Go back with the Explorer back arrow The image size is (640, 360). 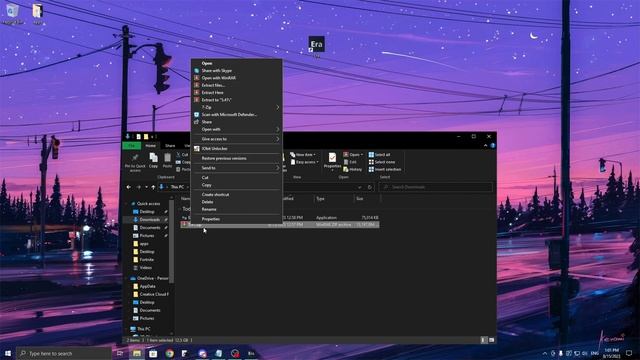[x=129, y=187]
